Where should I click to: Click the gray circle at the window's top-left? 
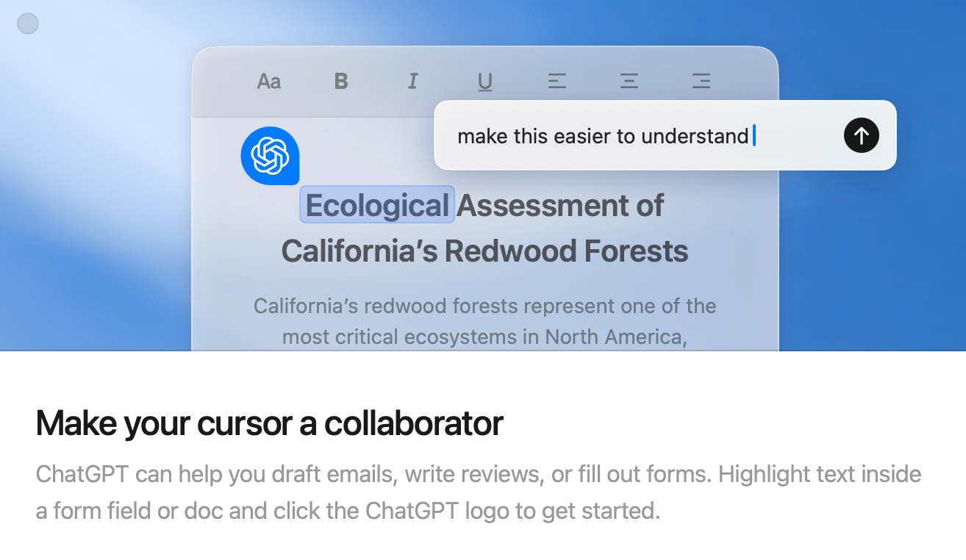tap(28, 24)
